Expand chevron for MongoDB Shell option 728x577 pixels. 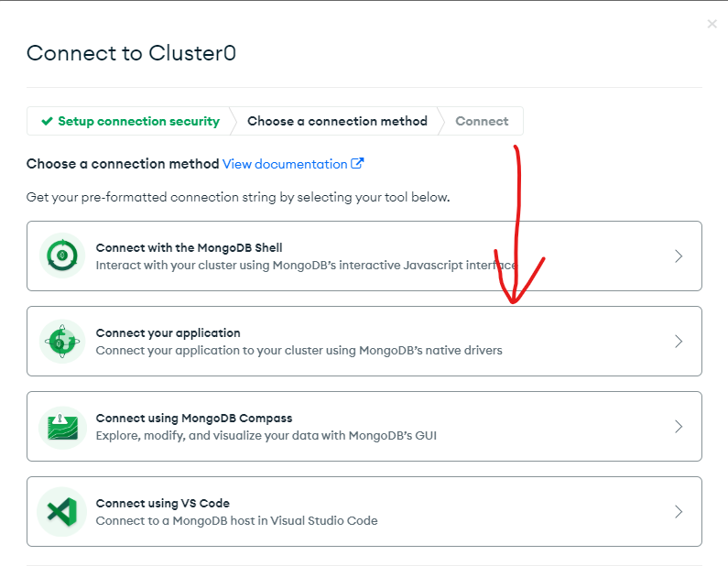[679, 256]
